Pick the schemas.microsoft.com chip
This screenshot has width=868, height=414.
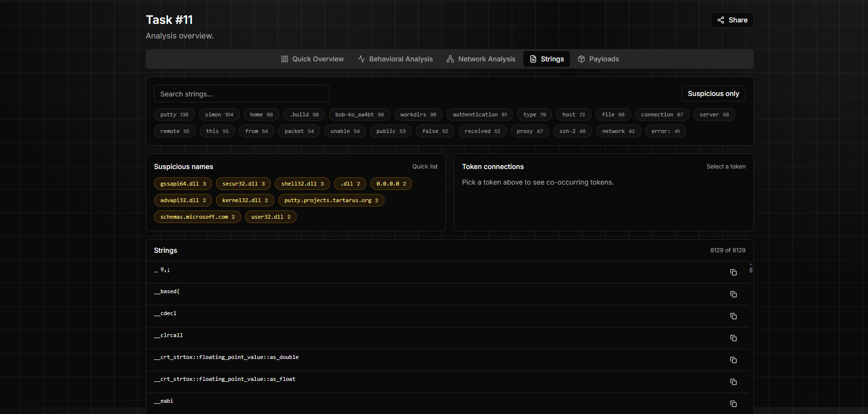(x=197, y=217)
